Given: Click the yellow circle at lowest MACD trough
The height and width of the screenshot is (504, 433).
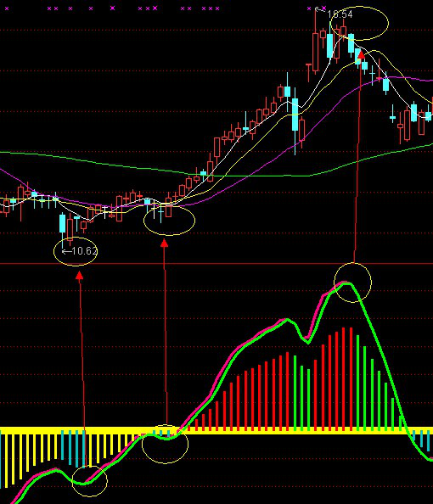Looking at the screenshot, I should click(89, 481).
